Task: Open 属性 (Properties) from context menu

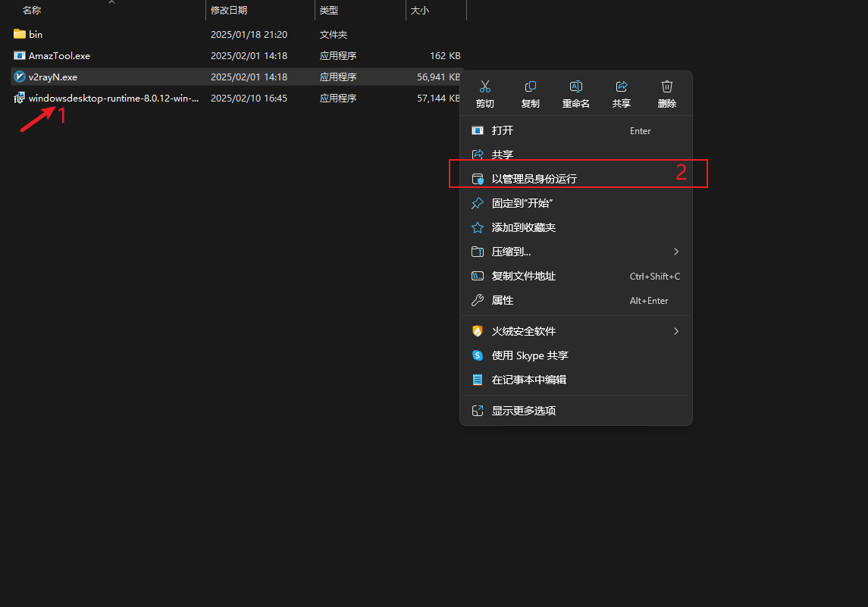Action: pos(502,300)
